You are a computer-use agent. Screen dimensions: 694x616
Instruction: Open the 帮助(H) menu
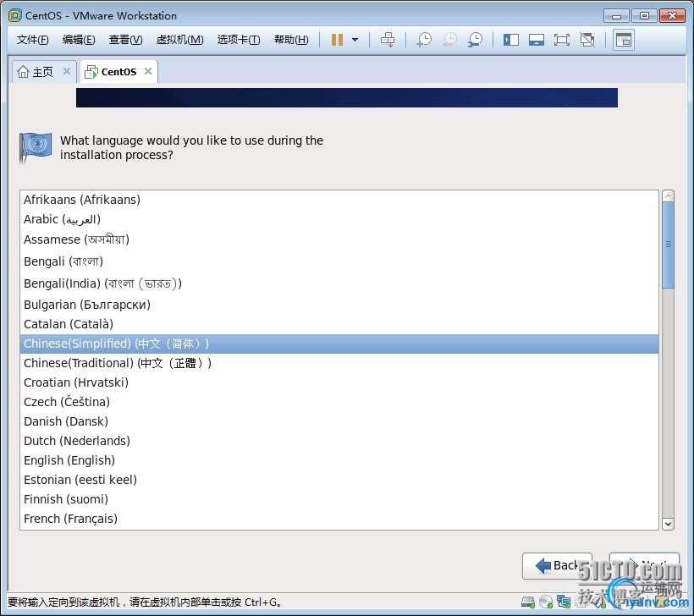[x=291, y=40]
